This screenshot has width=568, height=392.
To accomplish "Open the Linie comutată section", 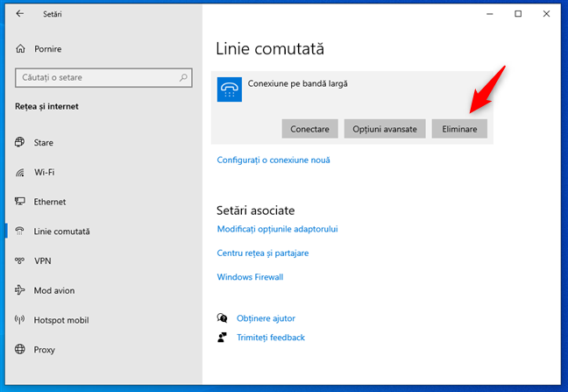I will [61, 232].
